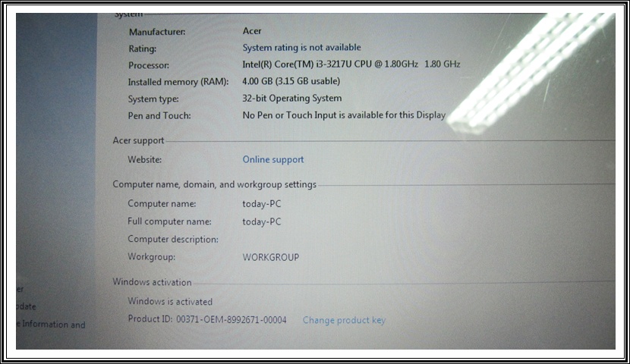The width and height of the screenshot is (630, 364).
Task: Click the Website label
Action: [x=145, y=160]
